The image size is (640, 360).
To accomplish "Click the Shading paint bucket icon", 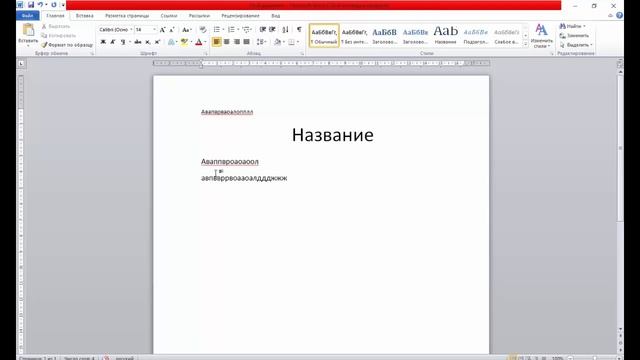I will 278,42.
